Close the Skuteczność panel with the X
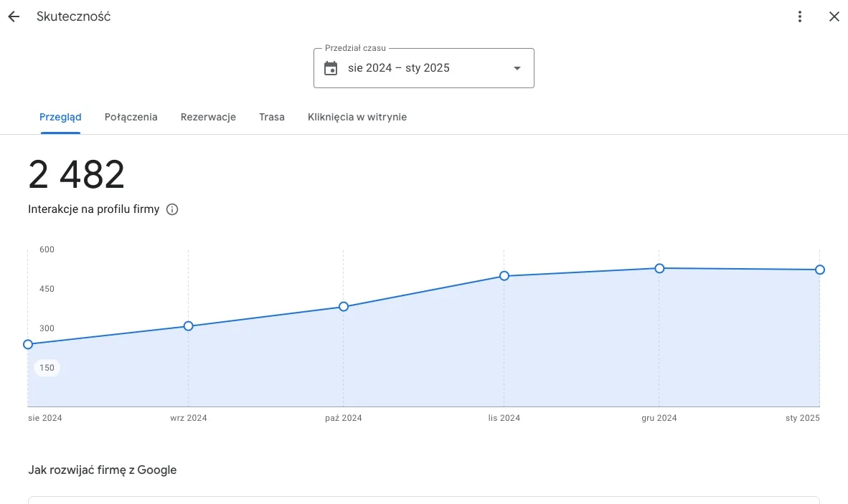The height and width of the screenshot is (504, 848). (x=834, y=17)
